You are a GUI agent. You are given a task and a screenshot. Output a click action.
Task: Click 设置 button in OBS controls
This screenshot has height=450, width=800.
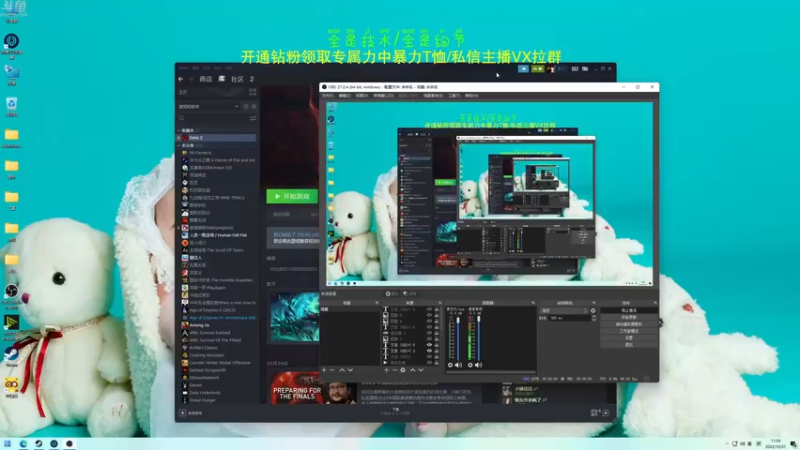click(x=629, y=337)
